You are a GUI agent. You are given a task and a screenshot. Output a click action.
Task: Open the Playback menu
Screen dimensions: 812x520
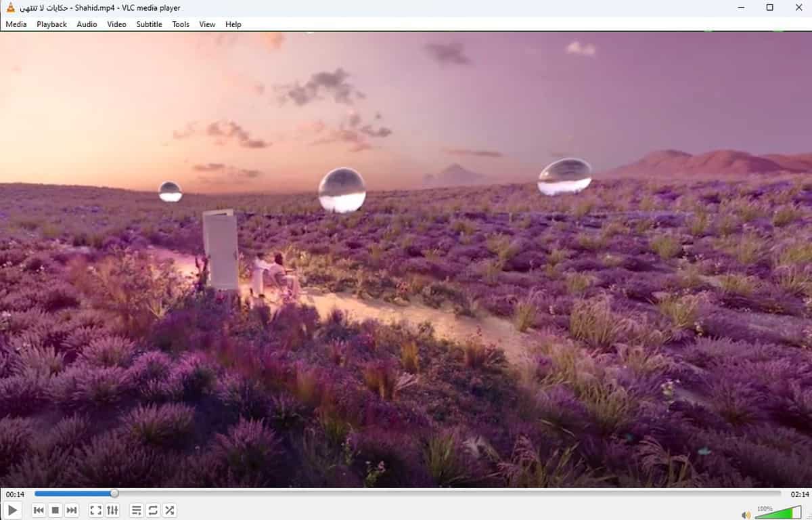point(51,24)
